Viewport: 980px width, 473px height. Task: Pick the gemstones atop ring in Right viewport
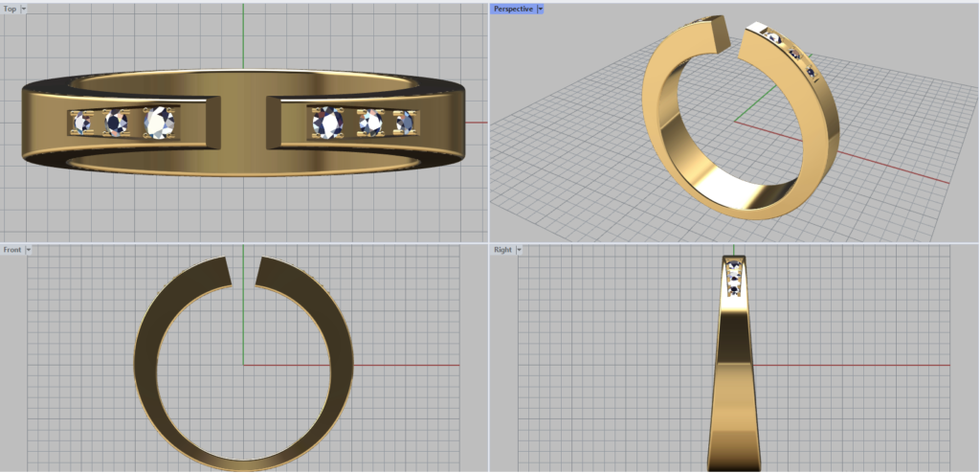click(734, 276)
